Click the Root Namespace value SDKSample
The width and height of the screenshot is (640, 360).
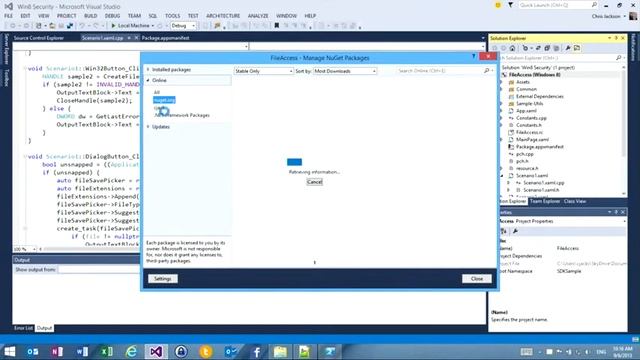click(569, 271)
